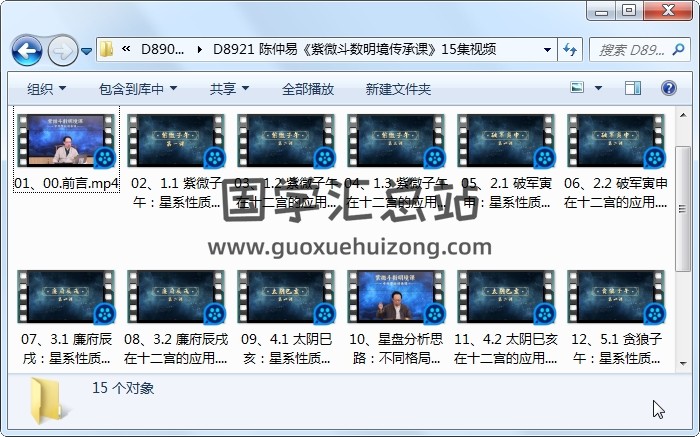The width and height of the screenshot is (700, 437).
Task: Click file name 02、1.1 紫微子午：星系性质
Action: click(176, 193)
